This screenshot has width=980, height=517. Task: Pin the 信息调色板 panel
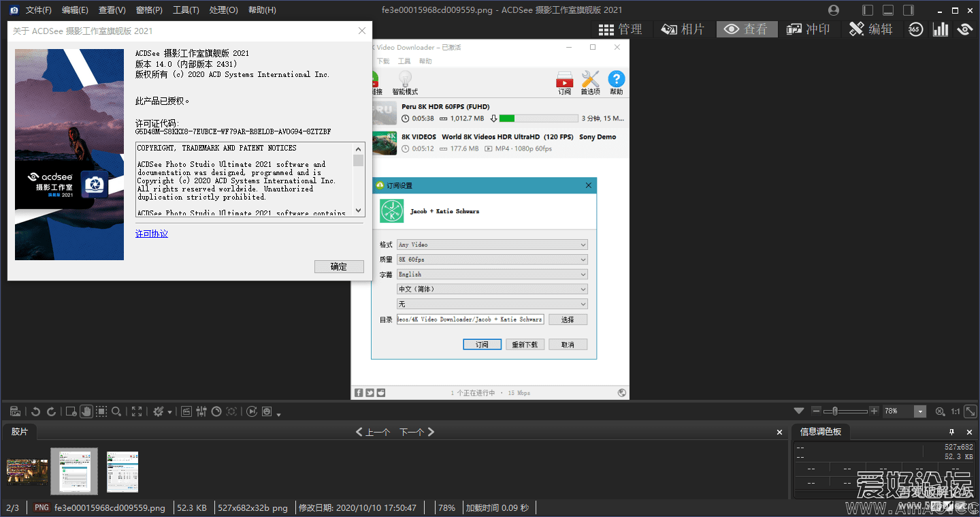pyautogui.click(x=952, y=432)
